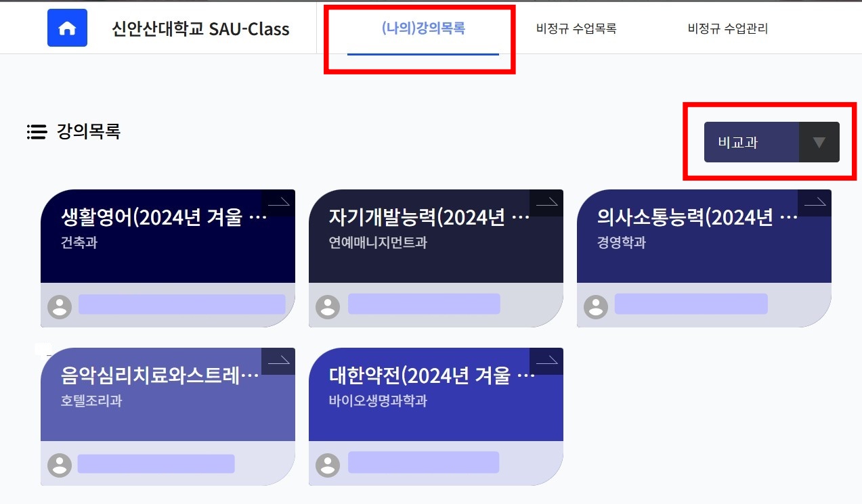
Task: Click the blue home icon
Action: point(67,28)
